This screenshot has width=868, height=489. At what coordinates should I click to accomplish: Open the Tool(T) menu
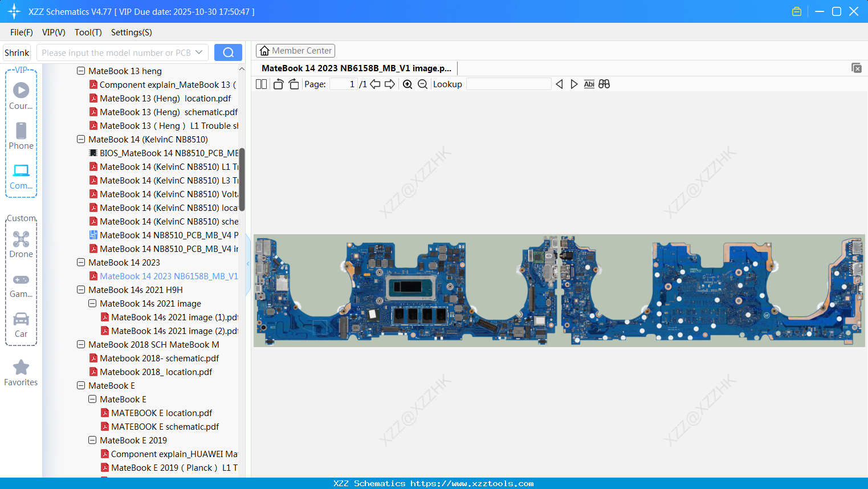pyautogui.click(x=88, y=32)
